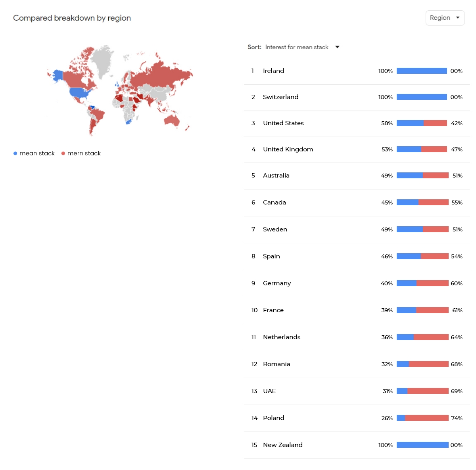Click the mern stack legend label
Image resolution: width=476 pixels, height=470 pixels.
[84, 153]
